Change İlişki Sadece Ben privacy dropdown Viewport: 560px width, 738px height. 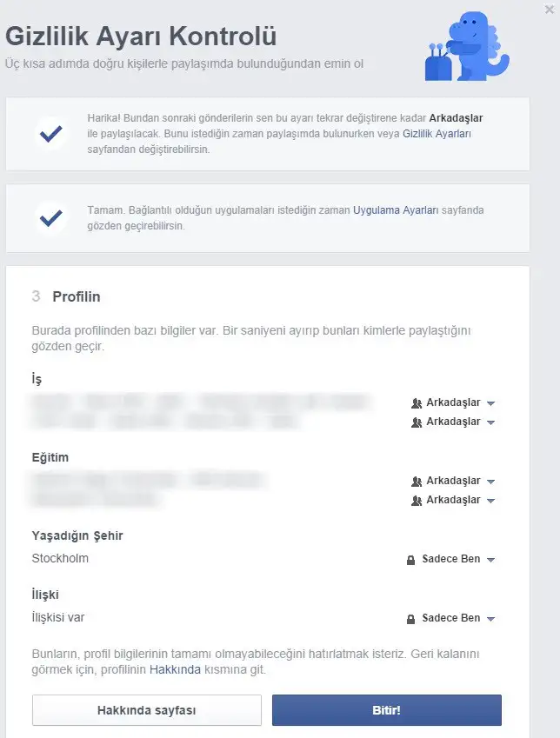pyautogui.click(x=450, y=618)
